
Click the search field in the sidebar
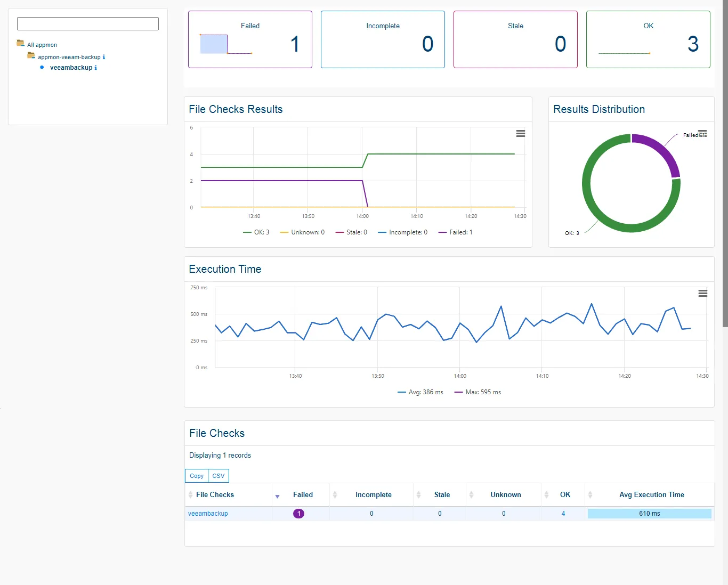click(x=87, y=23)
